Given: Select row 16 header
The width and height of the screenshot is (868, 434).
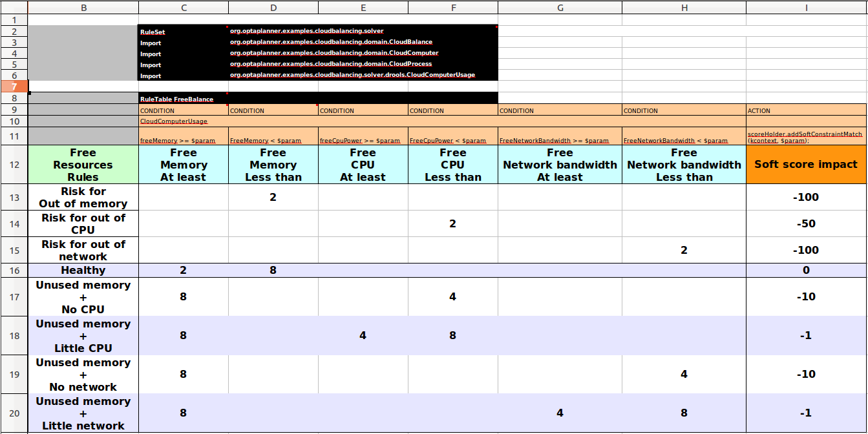Looking at the screenshot, I should pyautogui.click(x=14, y=270).
